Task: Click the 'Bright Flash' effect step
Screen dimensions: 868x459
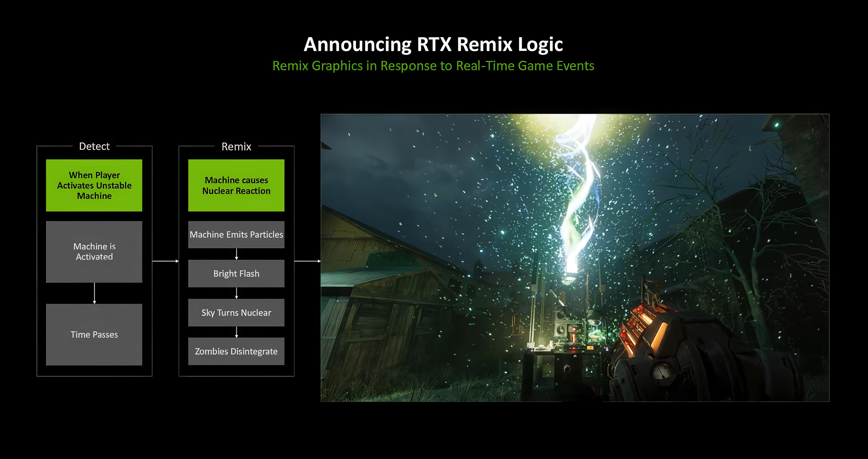Action: (x=236, y=273)
